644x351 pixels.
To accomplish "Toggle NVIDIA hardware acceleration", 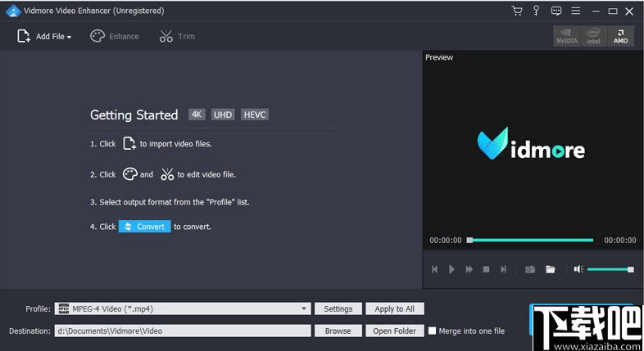I will pos(567,36).
